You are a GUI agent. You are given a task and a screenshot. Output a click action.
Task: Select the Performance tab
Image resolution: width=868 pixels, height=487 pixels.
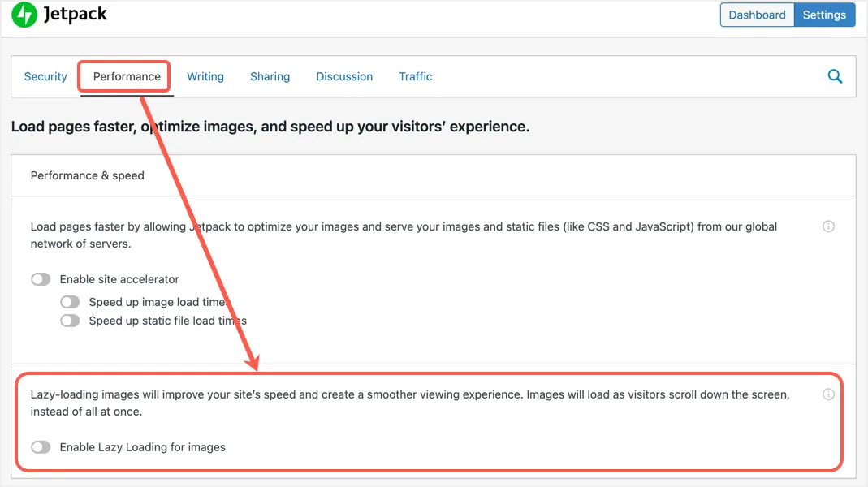(x=127, y=76)
